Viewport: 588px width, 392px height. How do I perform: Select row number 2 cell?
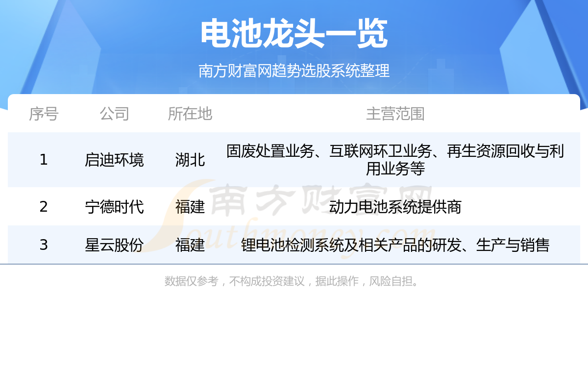click(x=44, y=207)
